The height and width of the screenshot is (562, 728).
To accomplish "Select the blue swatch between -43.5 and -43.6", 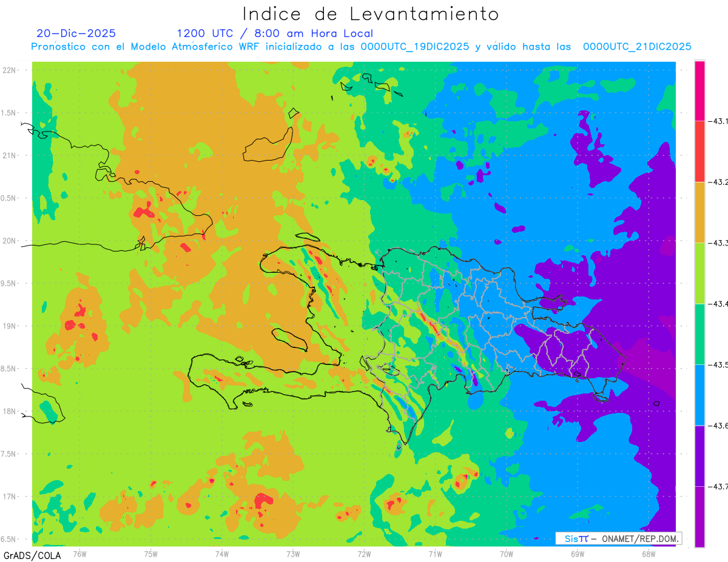I will coord(700,395).
